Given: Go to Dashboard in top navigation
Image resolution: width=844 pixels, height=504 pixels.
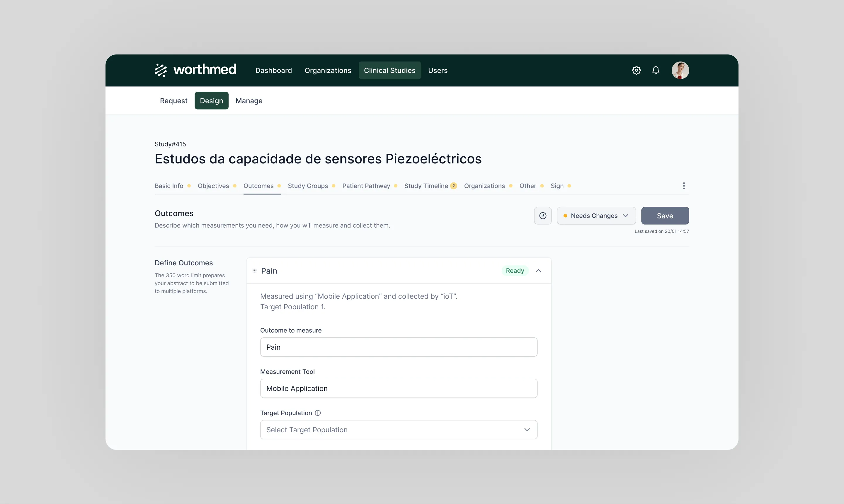Looking at the screenshot, I should point(273,70).
